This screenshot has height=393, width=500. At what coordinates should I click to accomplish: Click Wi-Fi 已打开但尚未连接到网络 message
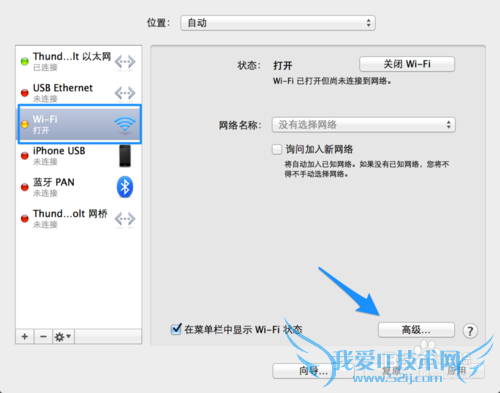[x=332, y=81]
